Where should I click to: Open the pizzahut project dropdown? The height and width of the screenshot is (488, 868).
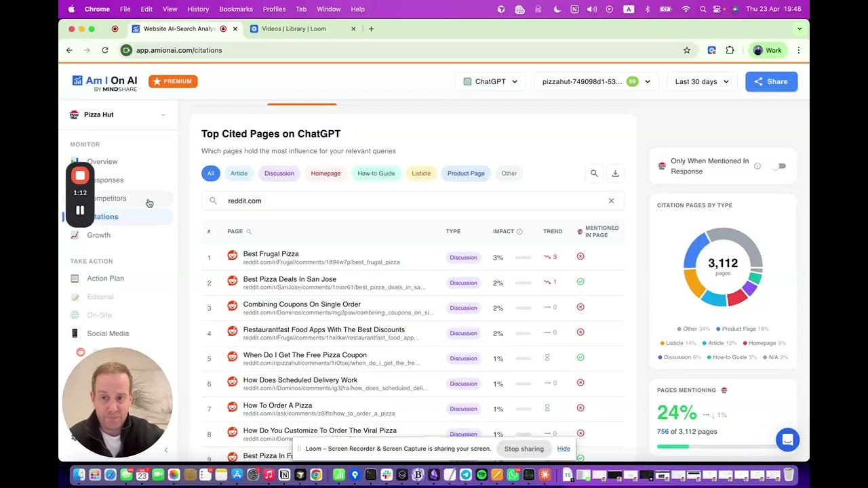click(x=596, y=81)
